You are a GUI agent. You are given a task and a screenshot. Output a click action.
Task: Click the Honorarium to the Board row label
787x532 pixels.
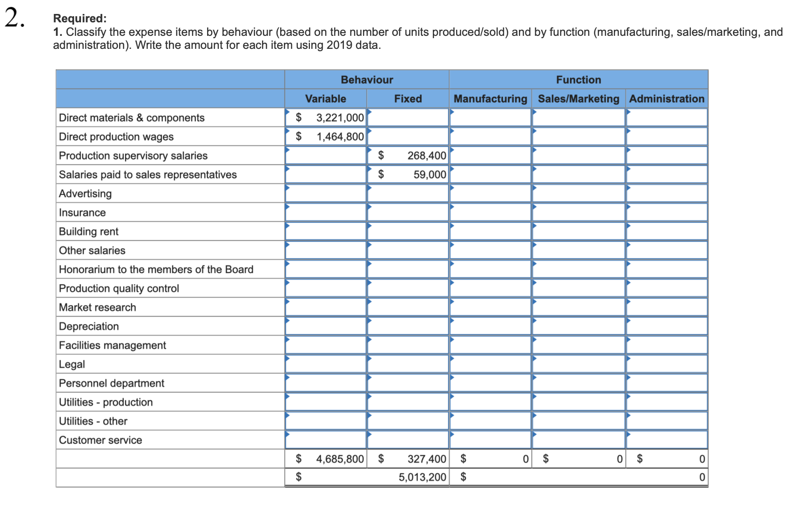click(156, 269)
